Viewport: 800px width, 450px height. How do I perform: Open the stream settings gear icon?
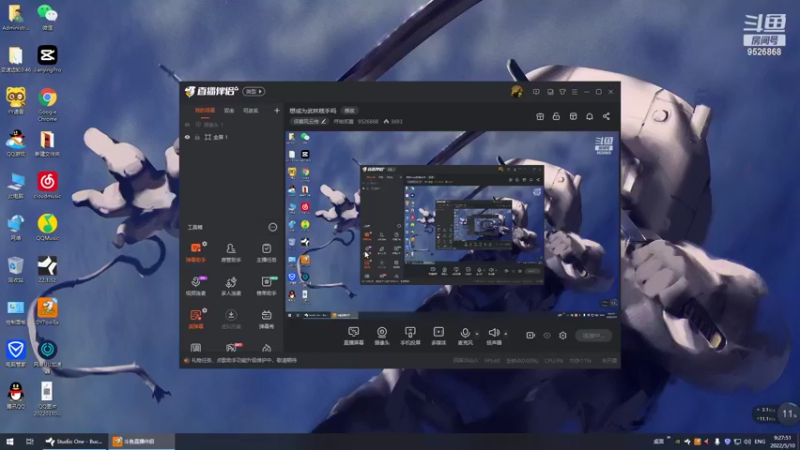coord(563,335)
